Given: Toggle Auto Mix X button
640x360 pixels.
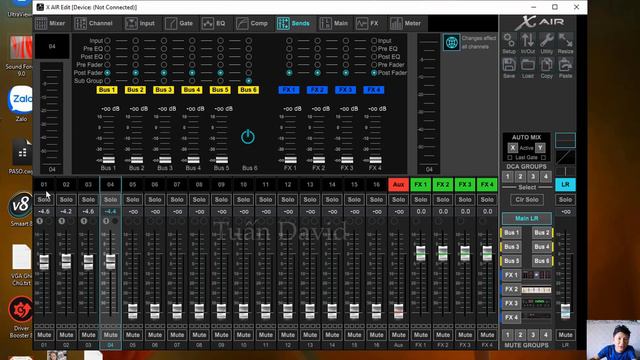Looking at the screenshot, I should (x=513, y=148).
